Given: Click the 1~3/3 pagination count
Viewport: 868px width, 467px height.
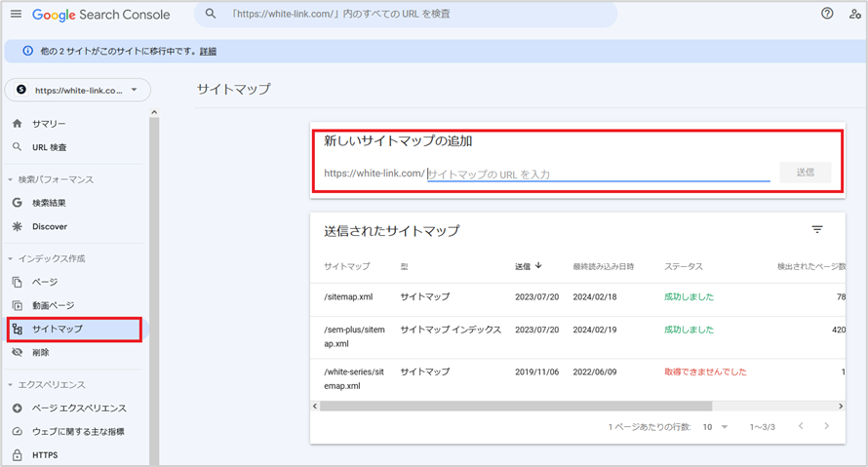Looking at the screenshot, I should 763,427.
